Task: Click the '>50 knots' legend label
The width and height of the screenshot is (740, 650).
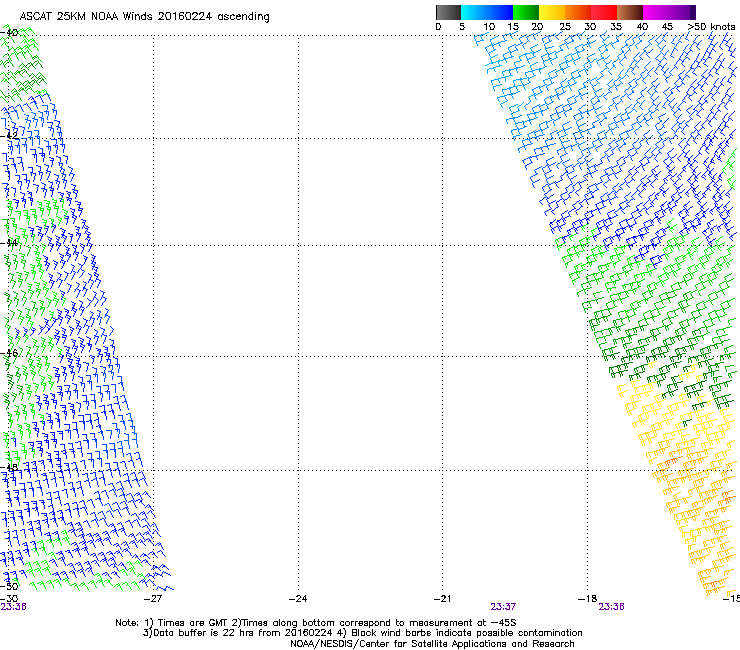Action: pyautogui.click(x=712, y=27)
